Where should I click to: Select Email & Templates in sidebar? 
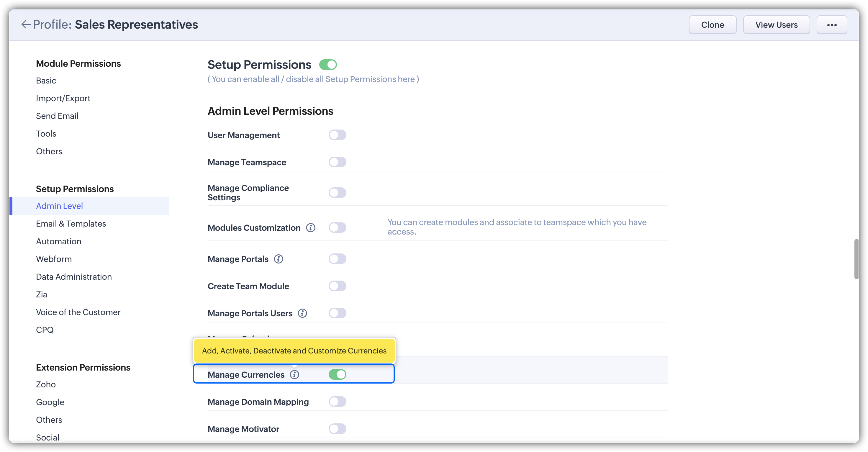pyautogui.click(x=71, y=224)
